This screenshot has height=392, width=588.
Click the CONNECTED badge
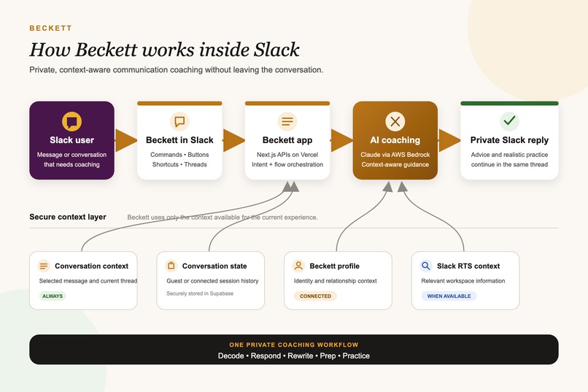[315, 296]
